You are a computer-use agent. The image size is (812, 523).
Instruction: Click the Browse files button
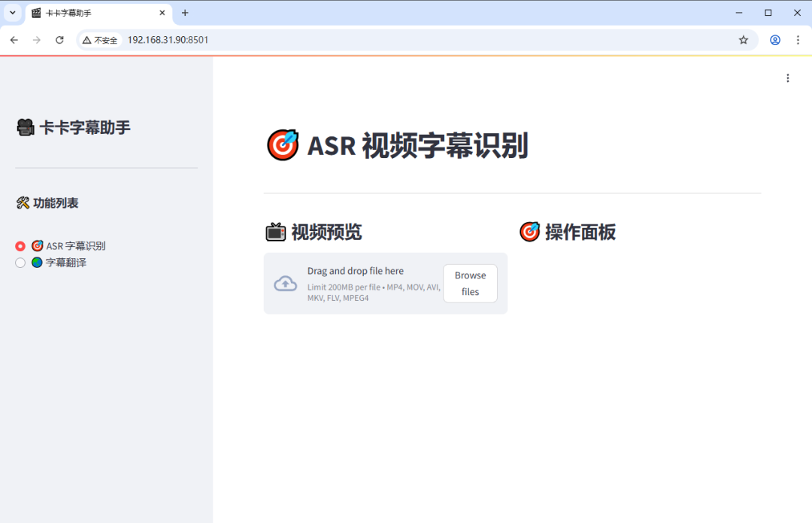coord(470,283)
